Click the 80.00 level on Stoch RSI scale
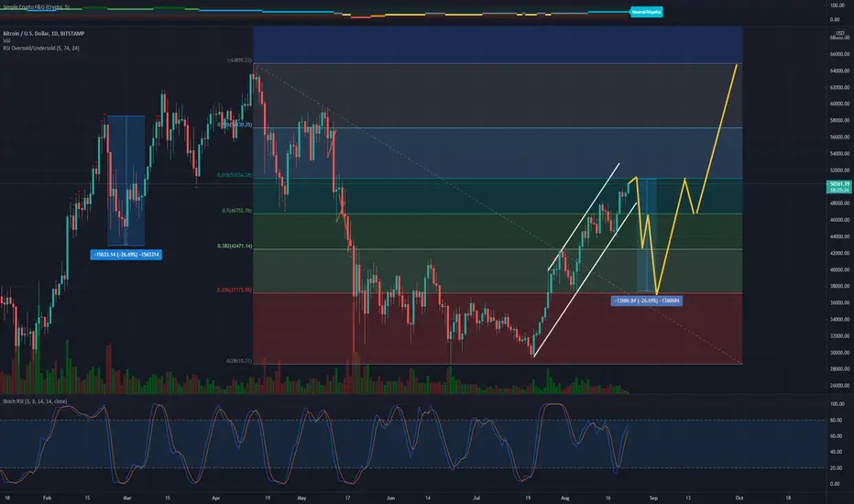The height and width of the screenshot is (504, 854). click(x=837, y=420)
